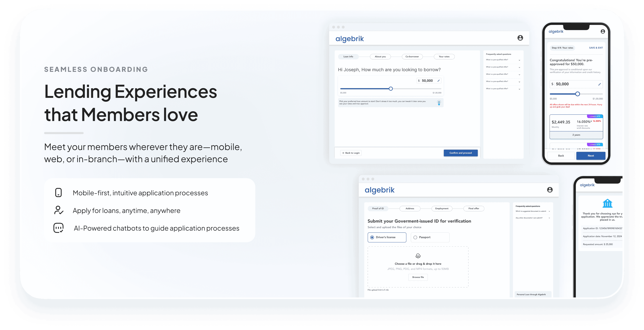Tap blue bank building icon on phone
Viewport: 644px width, 330px height.
point(607,203)
